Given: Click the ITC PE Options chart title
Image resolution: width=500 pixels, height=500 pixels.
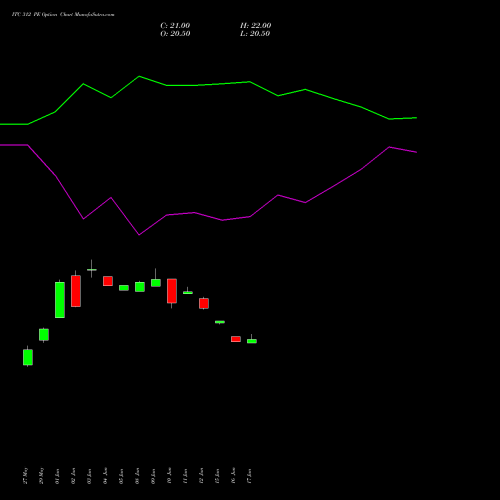Looking at the screenshot, I should pyautogui.click(x=63, y=15).
